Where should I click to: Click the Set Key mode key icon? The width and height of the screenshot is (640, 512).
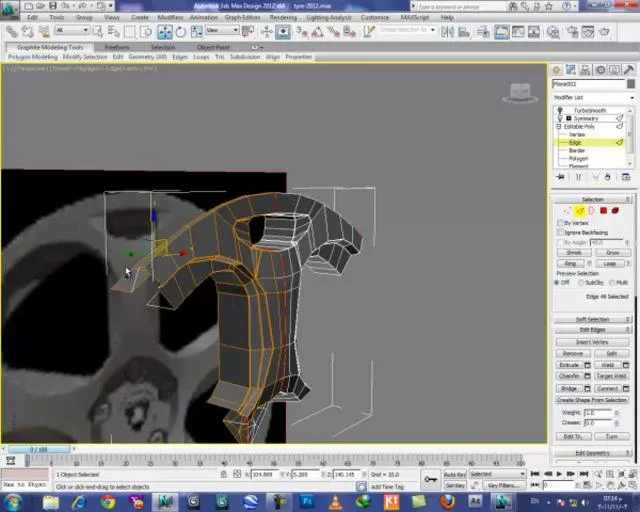click(x=431, y=479)
